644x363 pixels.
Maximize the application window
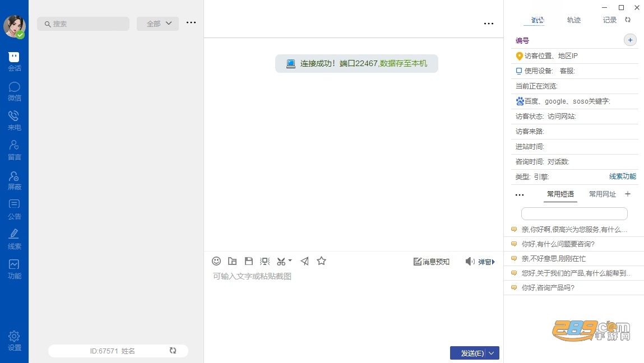(x=621, y=7)
